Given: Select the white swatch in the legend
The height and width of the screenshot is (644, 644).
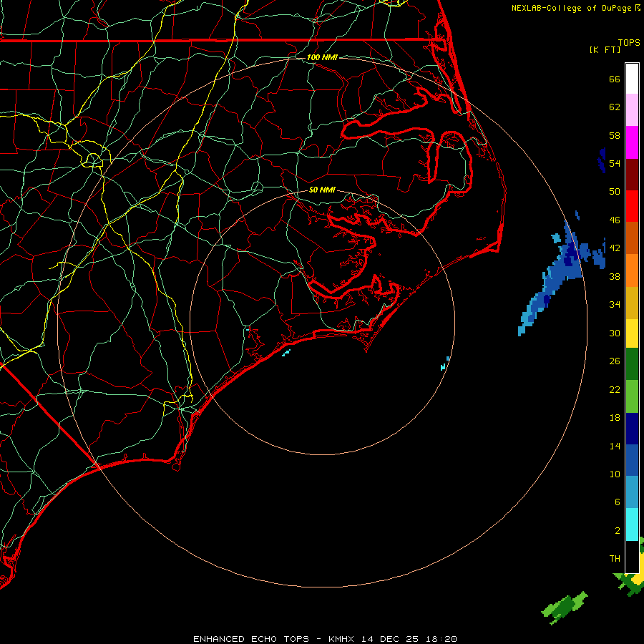Looking at the screenshot, I should [x=632, y=79].
